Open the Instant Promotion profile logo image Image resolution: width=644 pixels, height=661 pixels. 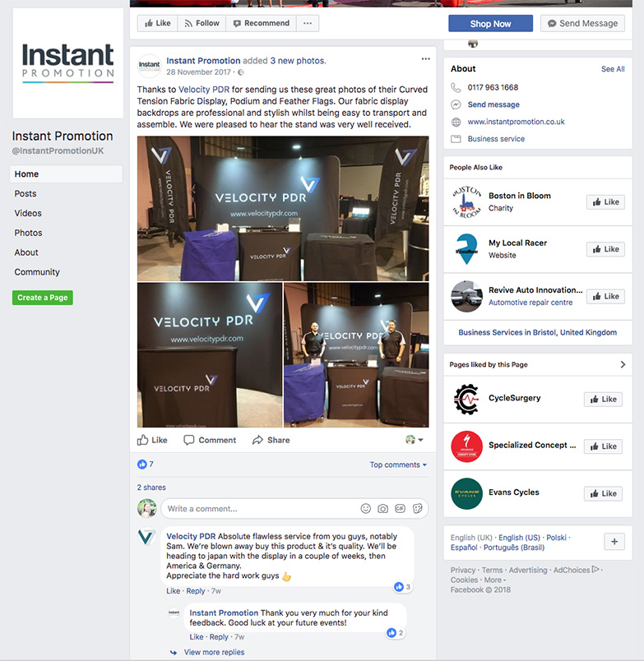68,63
